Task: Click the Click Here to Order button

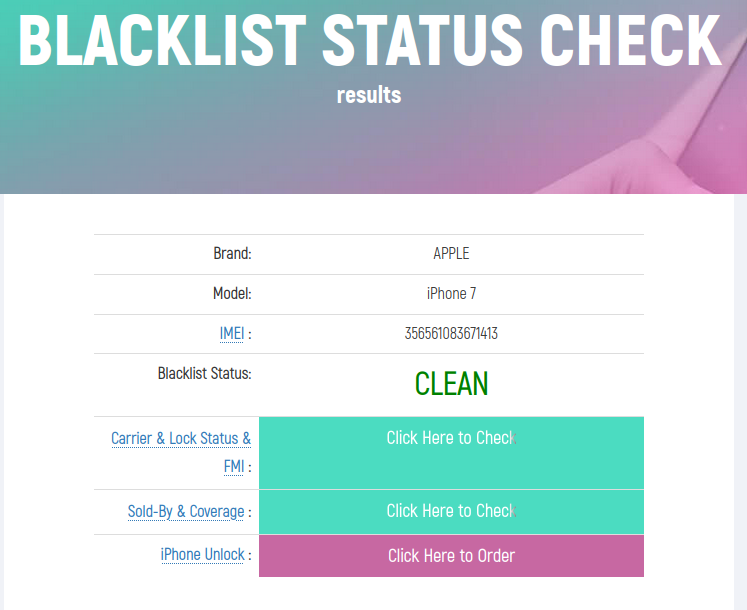Action: click(451, 556)
